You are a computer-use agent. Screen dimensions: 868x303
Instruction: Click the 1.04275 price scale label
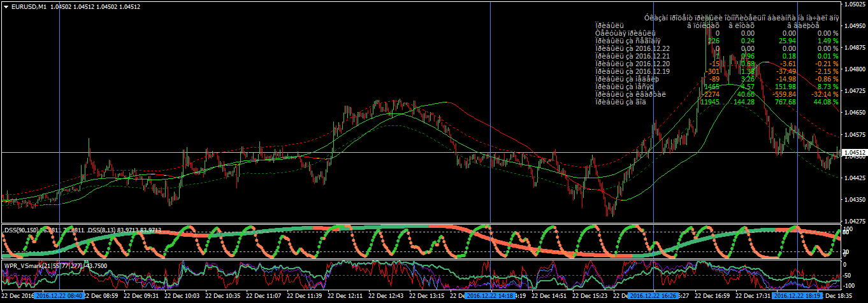pyautogui.click(x=855, y=222)
